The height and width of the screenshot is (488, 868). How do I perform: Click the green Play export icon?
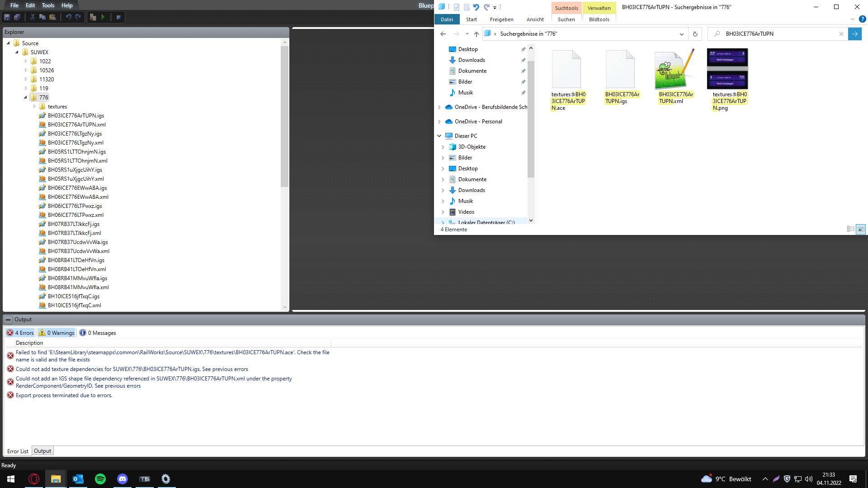(x=103, y=17)
